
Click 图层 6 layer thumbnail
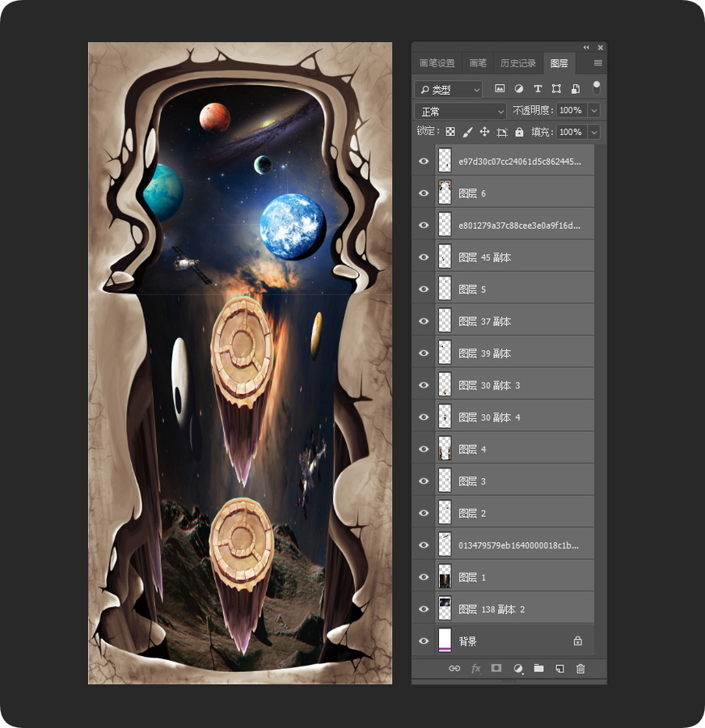pyautogui.click(x=445, y=193)
